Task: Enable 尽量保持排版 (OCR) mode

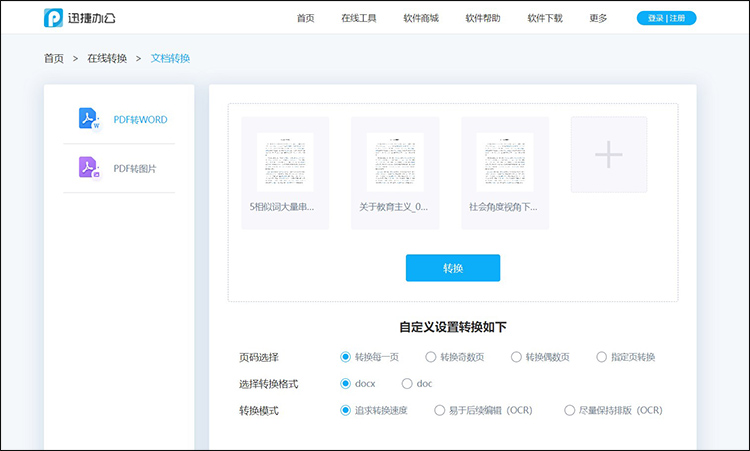Action: 570,410
